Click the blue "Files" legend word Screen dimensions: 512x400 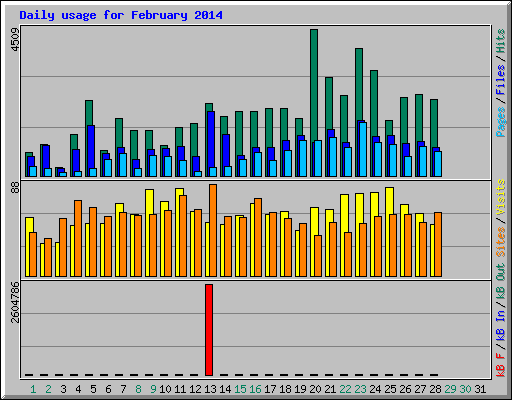point(501,80)
